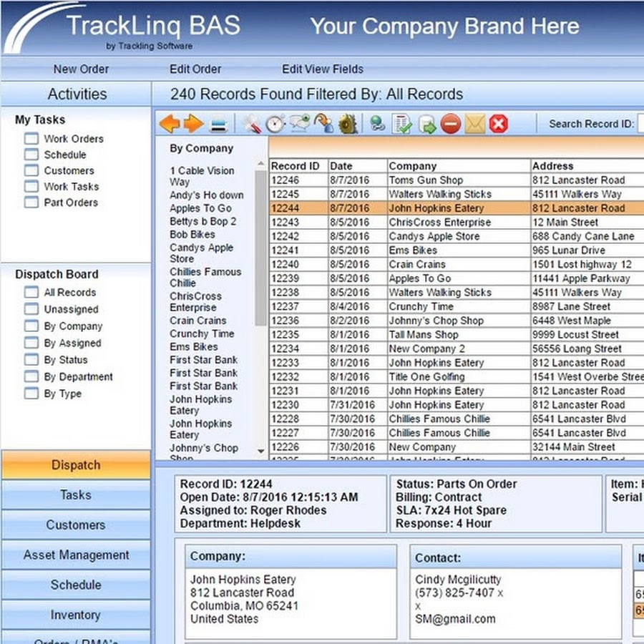The width and height of the screenshot is (644, 644).
Task: Click the checklist with green checkmark icon
Action: click(x=401, y=124)
